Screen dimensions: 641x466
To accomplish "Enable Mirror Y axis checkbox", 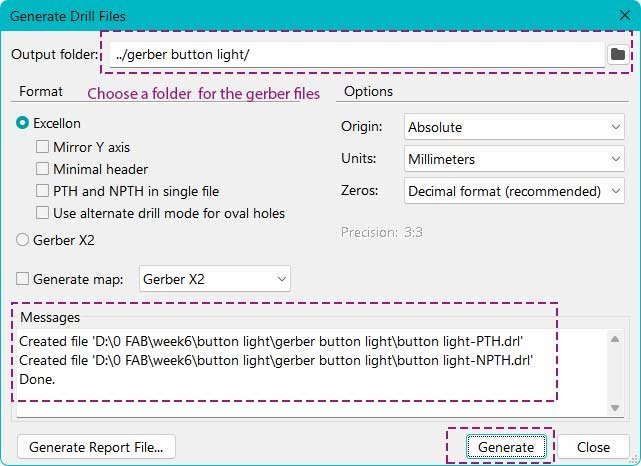I will point(42,147).
